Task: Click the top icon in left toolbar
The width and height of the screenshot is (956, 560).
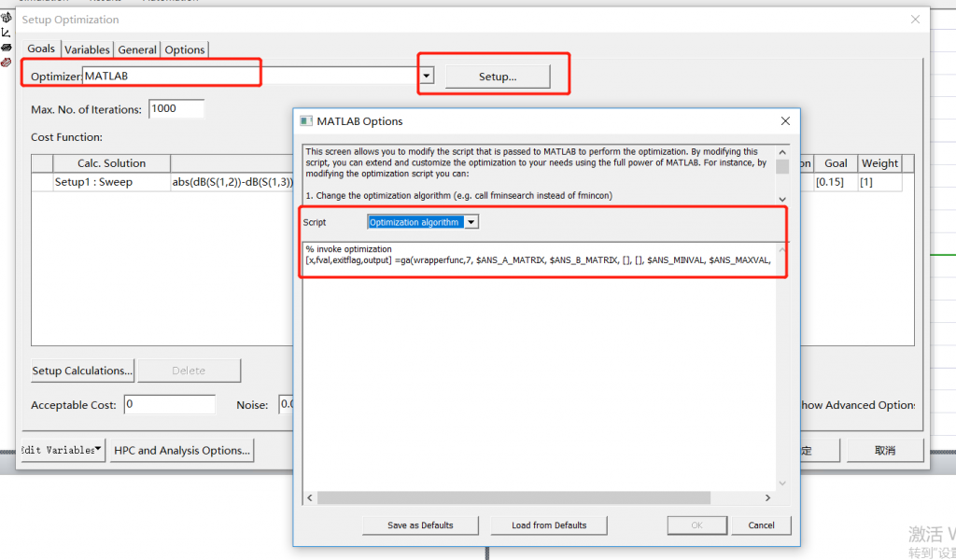Action: [7, 18]
